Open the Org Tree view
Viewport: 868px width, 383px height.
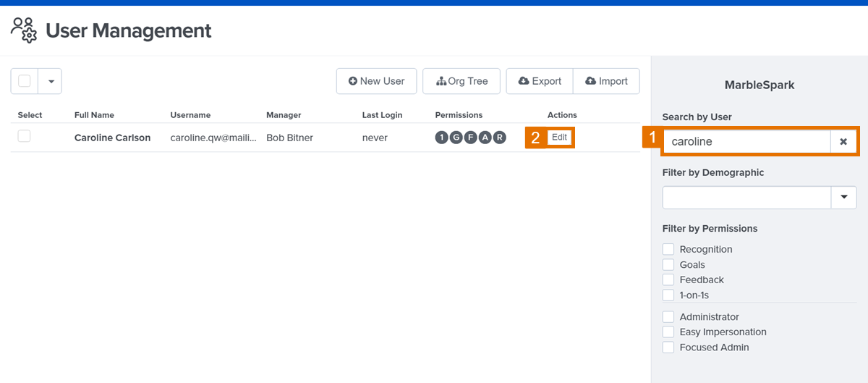coord(461,81)
